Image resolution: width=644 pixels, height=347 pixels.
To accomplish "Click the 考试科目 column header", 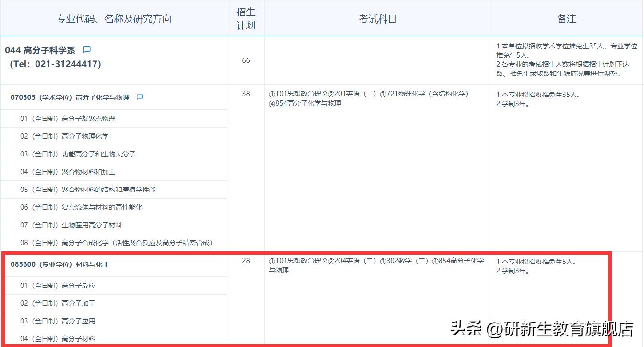I will pyautogui.click(x=376, y=18).
